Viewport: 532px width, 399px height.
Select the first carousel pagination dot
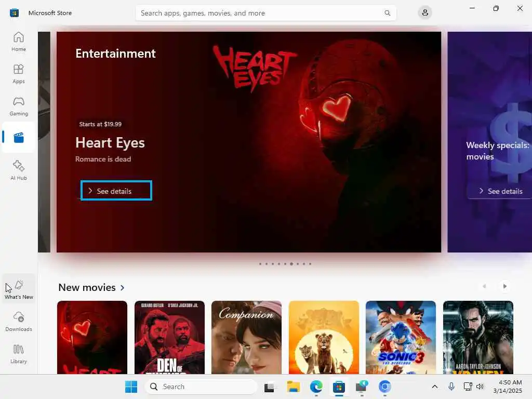click(x=260, y=263)
